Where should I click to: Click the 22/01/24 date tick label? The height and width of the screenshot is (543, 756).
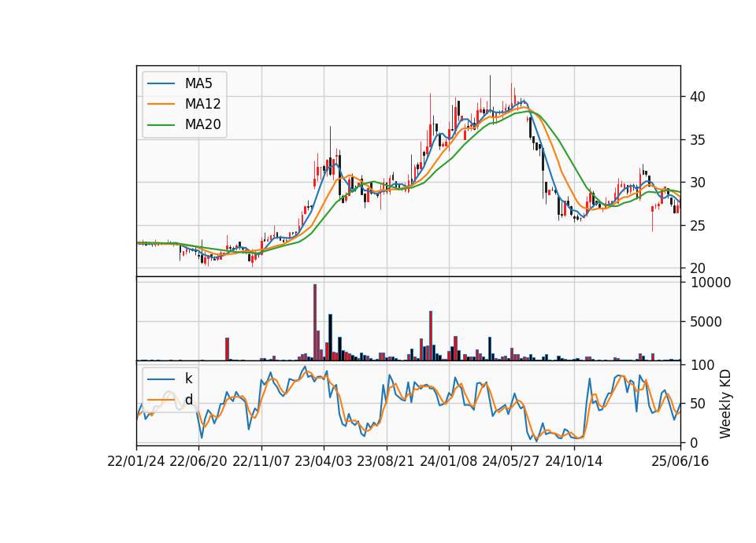coord(136,461)
